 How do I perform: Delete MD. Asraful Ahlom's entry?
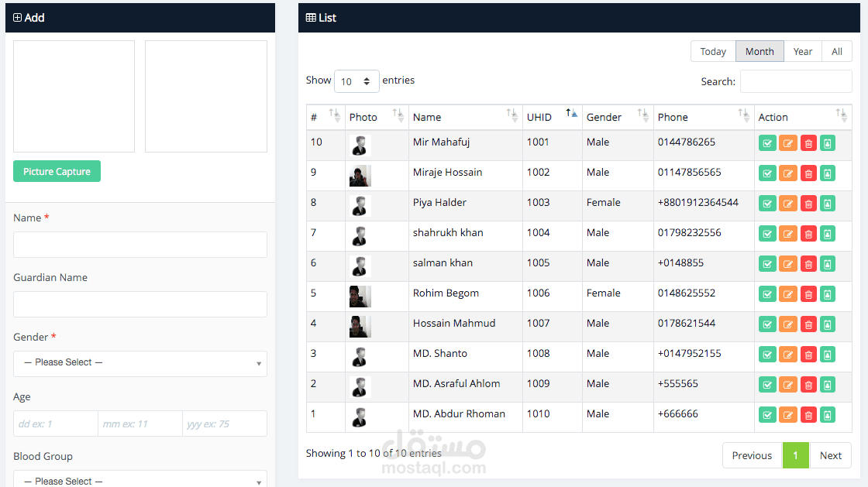tap(808, 385)
